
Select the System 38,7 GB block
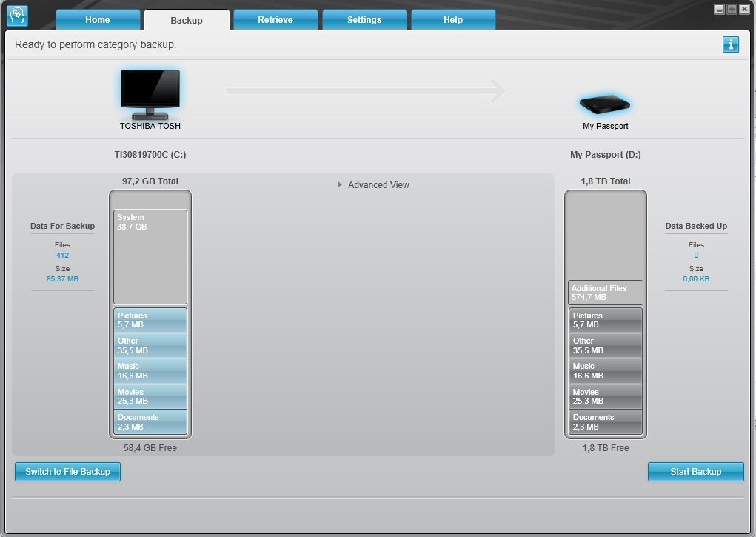(150, 257)
